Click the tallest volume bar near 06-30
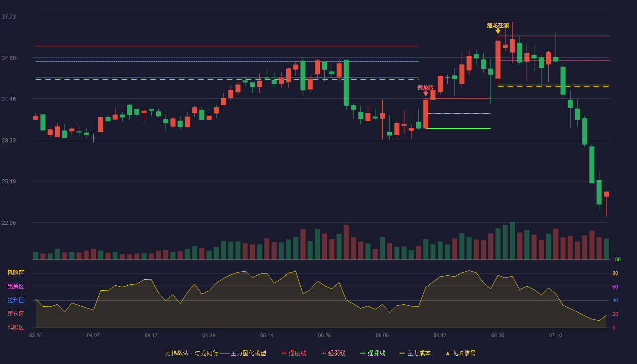This screenshot has width=637, height=364. coord(512,241)
